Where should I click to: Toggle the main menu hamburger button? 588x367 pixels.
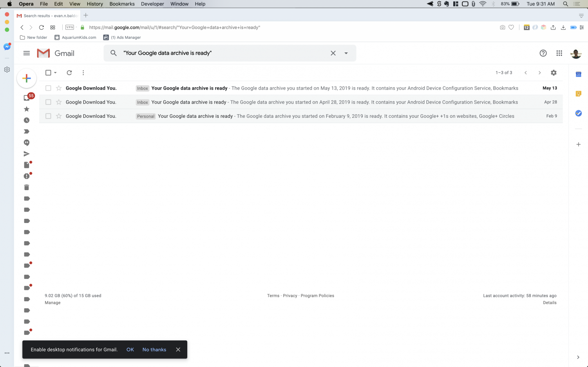tap(27, 53)
